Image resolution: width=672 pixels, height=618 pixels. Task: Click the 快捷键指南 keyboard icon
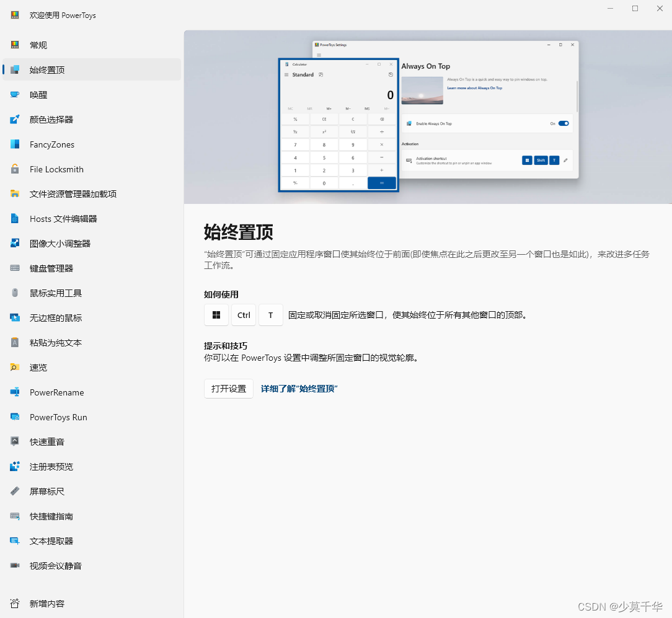coord(15,516)
